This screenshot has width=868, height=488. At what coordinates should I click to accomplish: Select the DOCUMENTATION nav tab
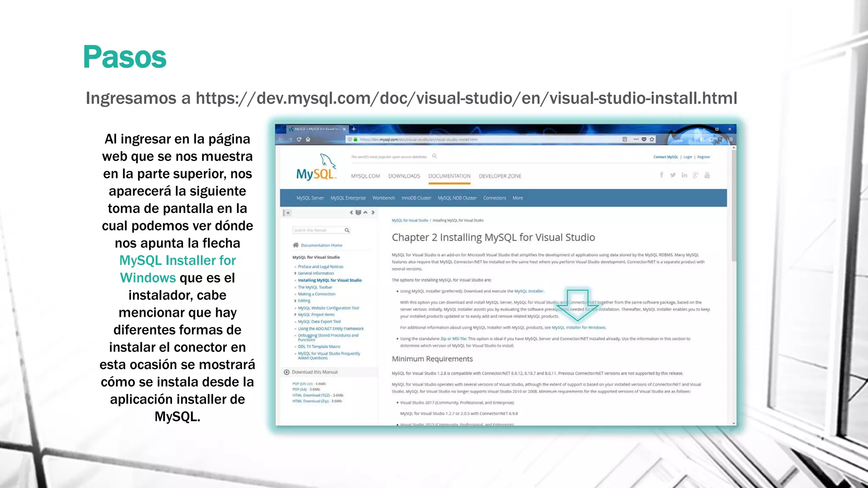(449, 176)
